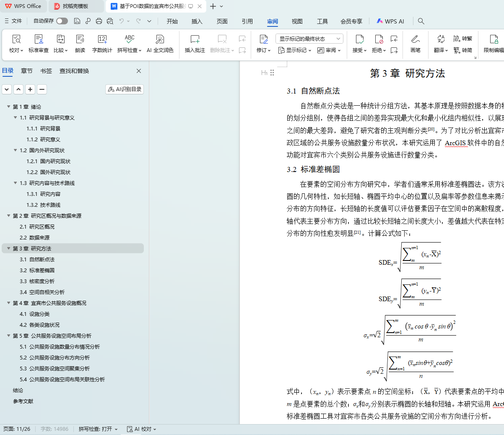504x435 pixels.
Task: Click the AI识别目录 button
Action: pyautogui.click(x=125, y=89)
